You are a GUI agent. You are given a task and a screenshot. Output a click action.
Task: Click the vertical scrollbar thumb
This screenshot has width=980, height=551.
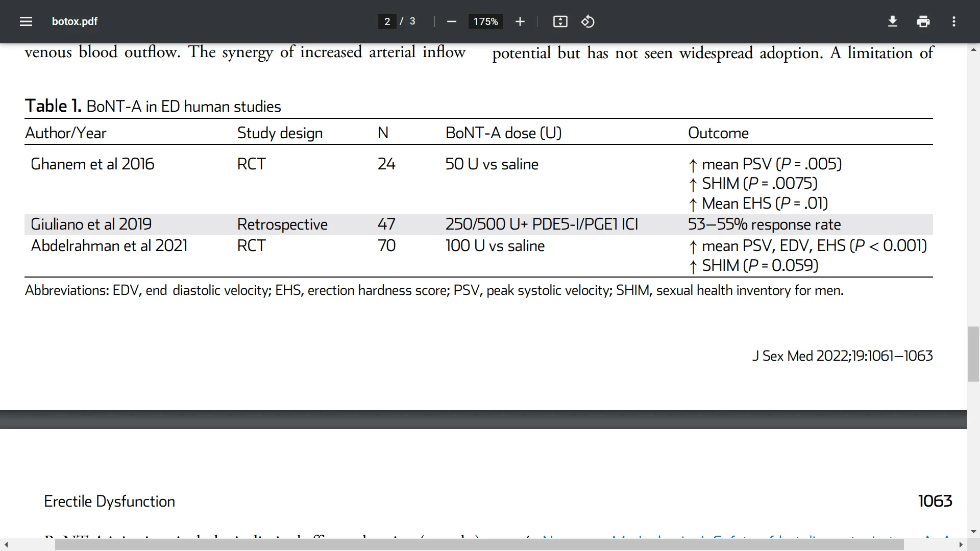pos(973,354)
